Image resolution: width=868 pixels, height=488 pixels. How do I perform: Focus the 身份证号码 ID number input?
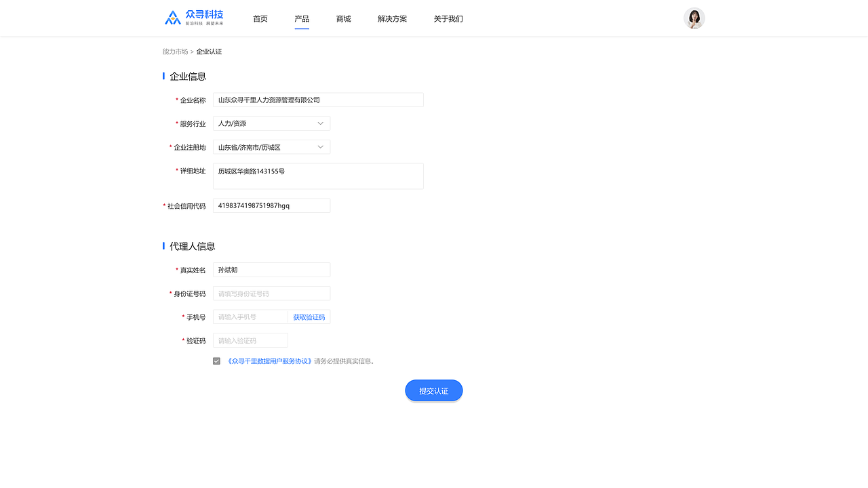point(271,293)
